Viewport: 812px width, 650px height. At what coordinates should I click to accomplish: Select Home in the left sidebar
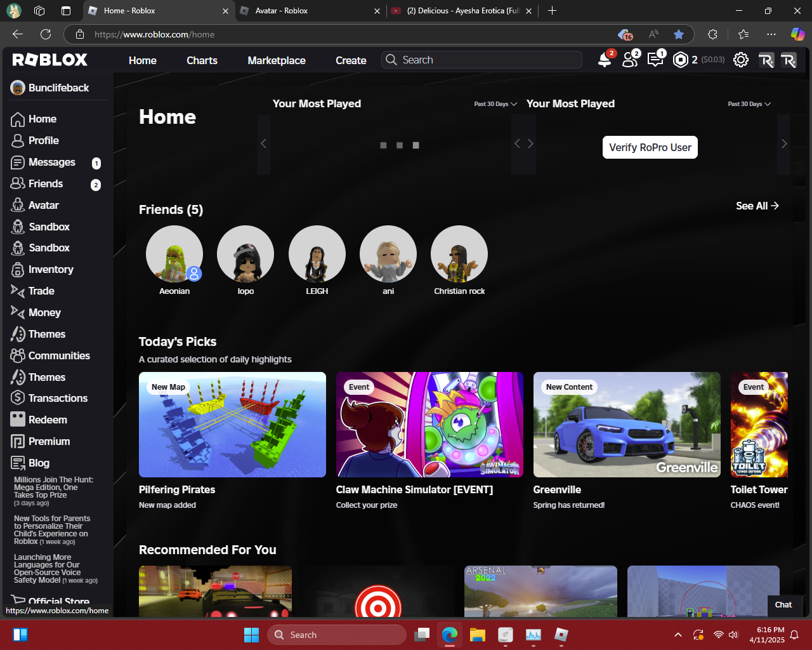point(43,119)
